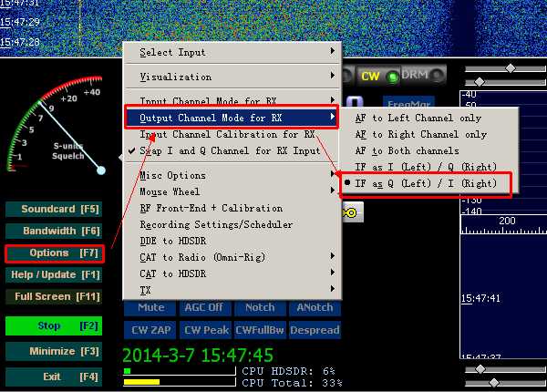
Task: Expand arrow beside CAT to HDSDR
Action: pyautogui.click(x=333, y=273)
